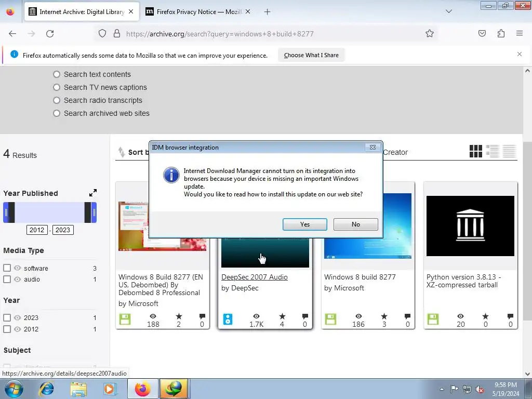Show hidden system tray icons
This screenshot has height=399, width=532.
click(x=442, y=389)
